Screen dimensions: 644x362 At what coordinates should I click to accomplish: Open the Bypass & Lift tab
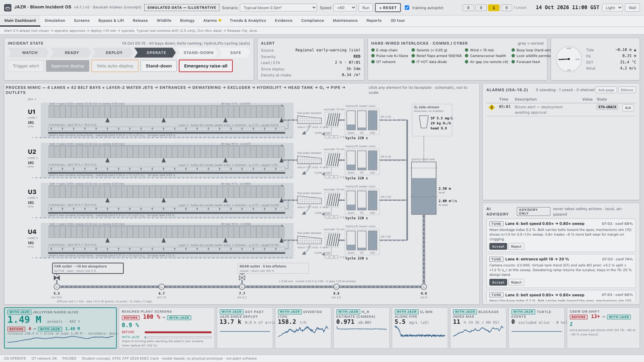click(111, 21)
